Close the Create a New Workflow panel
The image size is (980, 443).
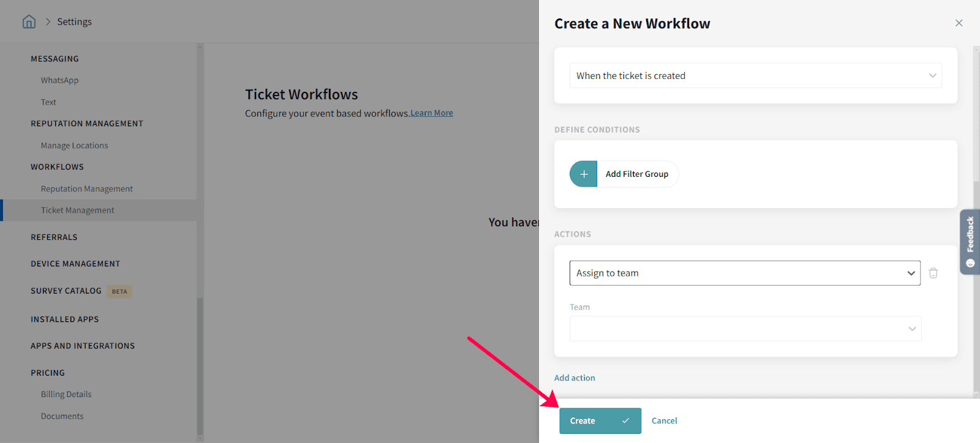click(959, 23)
